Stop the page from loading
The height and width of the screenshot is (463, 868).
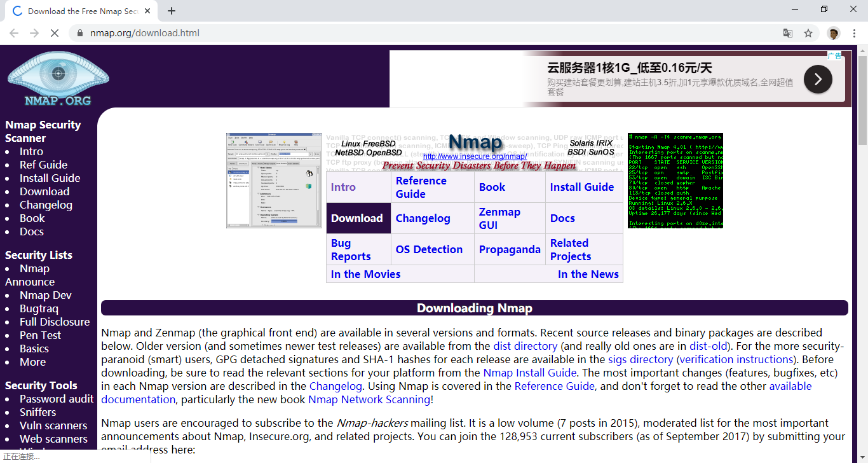(x=55, y=33)
